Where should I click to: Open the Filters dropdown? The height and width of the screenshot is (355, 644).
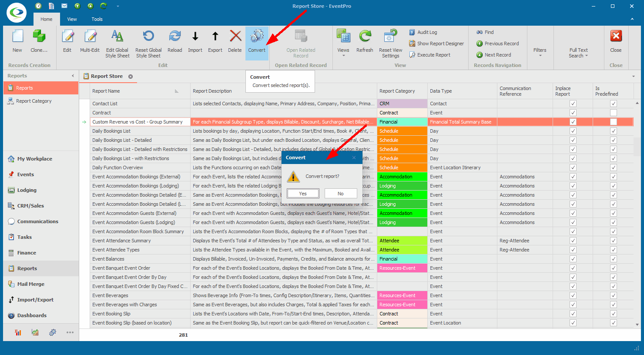pyautogui.click(x=540, y=52)
